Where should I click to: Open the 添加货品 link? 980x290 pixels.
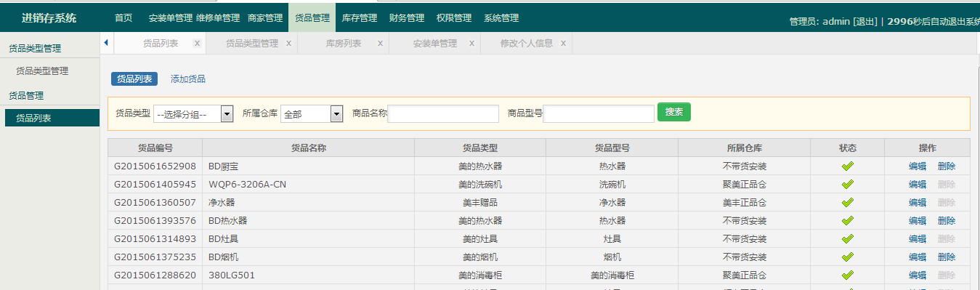pos(188,79)
